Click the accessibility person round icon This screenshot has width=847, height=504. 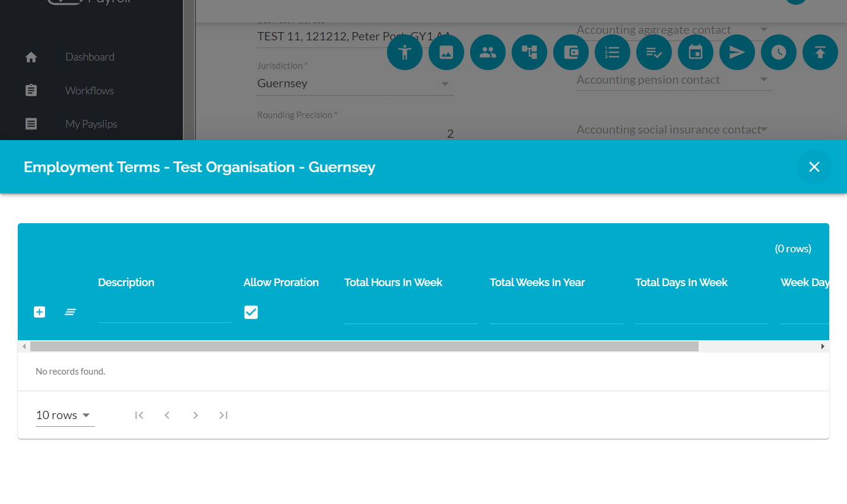point(405,52)
